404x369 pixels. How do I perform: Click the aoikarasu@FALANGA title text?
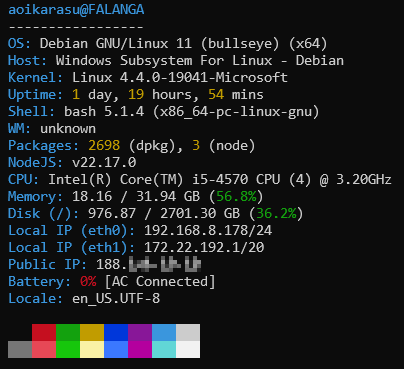tap(76, 10)
